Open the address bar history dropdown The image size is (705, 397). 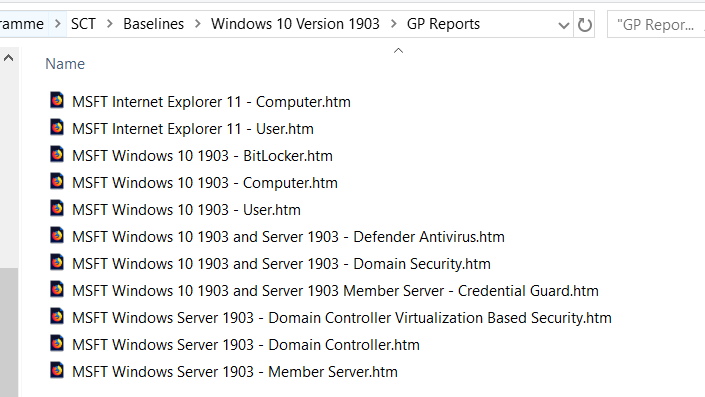click(x=563, y=25)
